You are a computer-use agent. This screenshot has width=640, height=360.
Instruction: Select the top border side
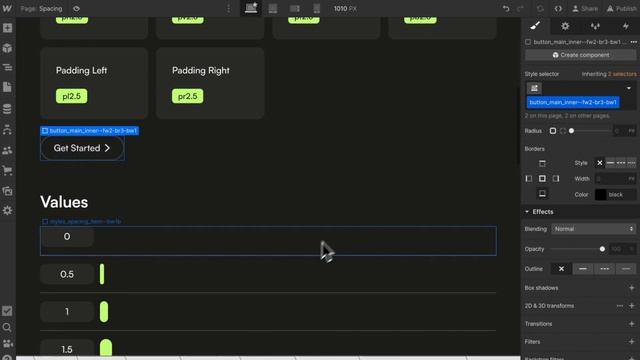pyautogui.click(x=542, y=163)
